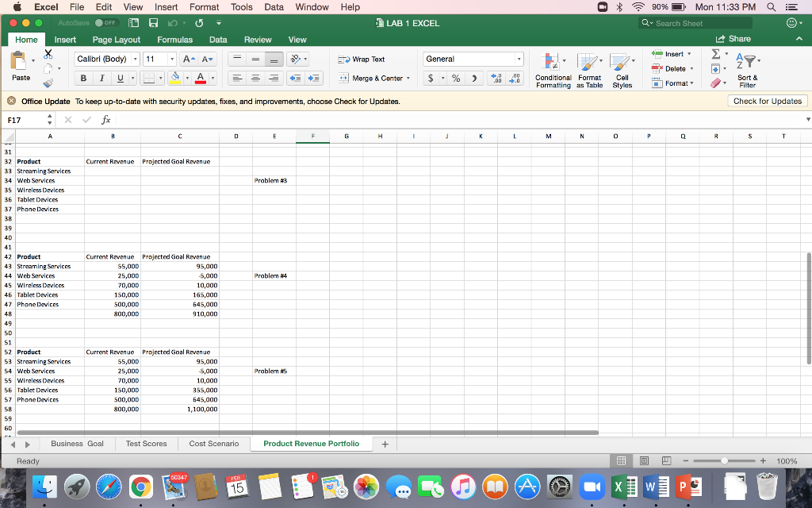Open Conditional Formatting
812x508 pixels.
coord(553,71)
